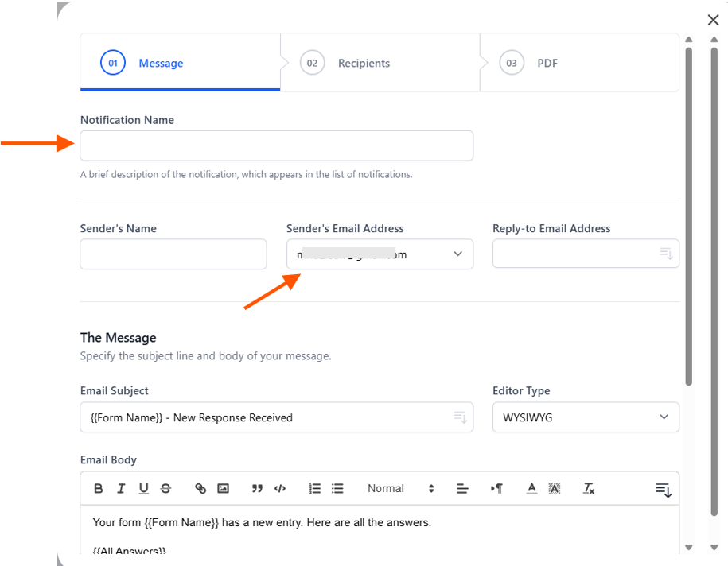Insert an image into the email body
Screen dimensions: 728x566
(224, 488)
